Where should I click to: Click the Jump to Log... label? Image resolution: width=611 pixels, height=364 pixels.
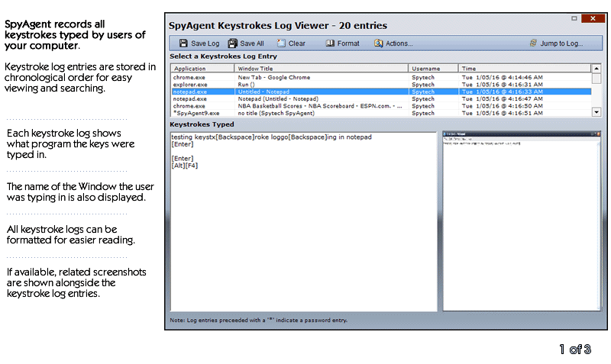click(x=561, y=43)
